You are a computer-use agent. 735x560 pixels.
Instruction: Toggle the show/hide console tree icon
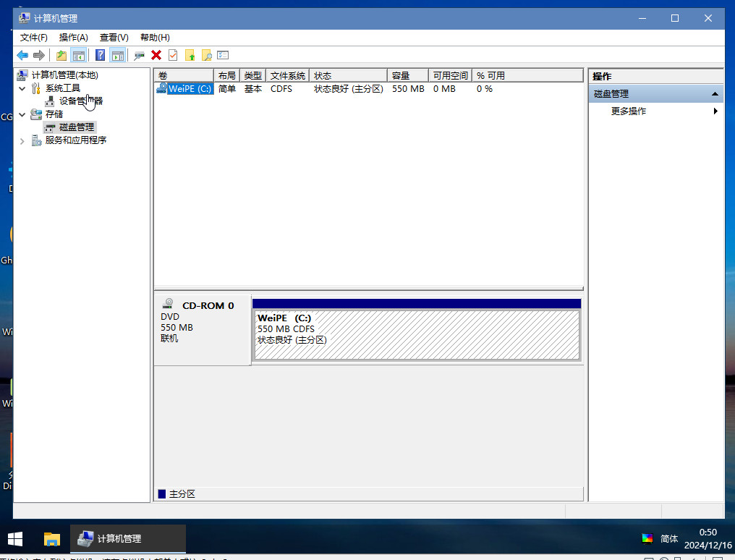pyautogui.click(x=78, y=55)
